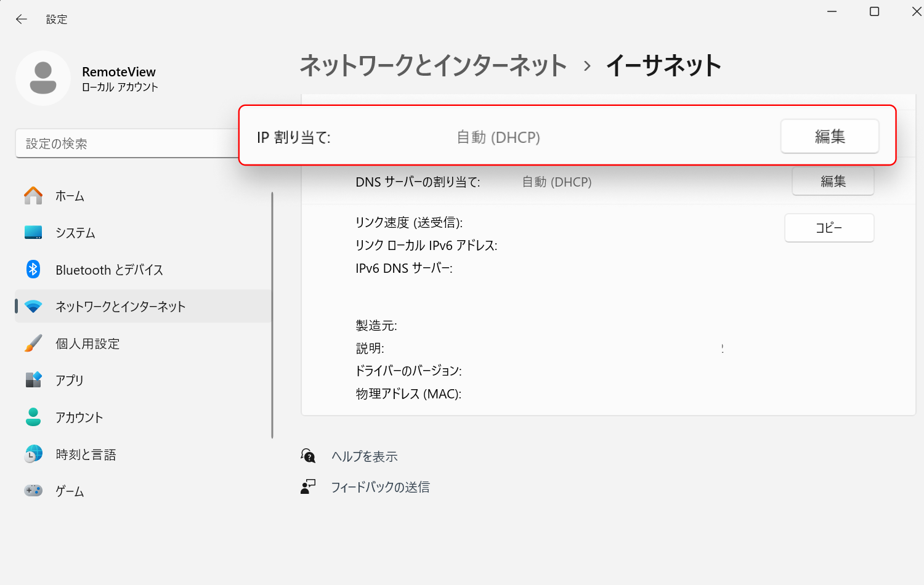Viewport: 924px width, 585px height.
Task: Select the システム icon in the sidebar
Action: pyautogui.click(x=32, y=233)
